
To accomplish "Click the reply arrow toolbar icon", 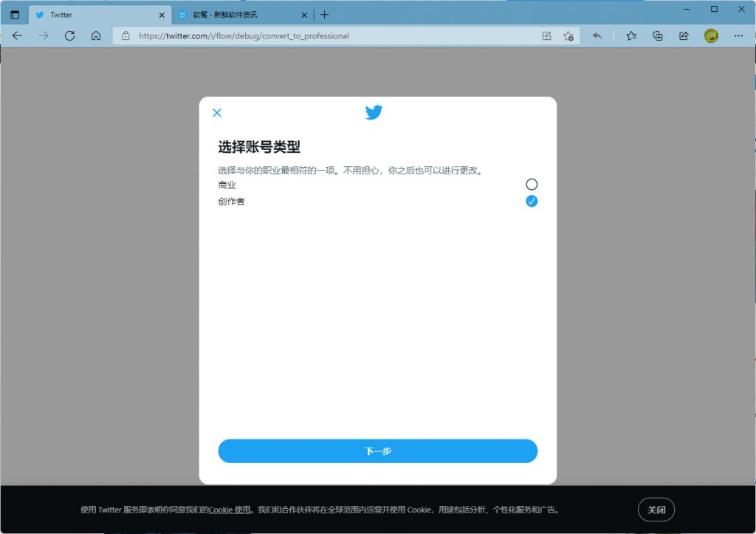I will point(597,35).
